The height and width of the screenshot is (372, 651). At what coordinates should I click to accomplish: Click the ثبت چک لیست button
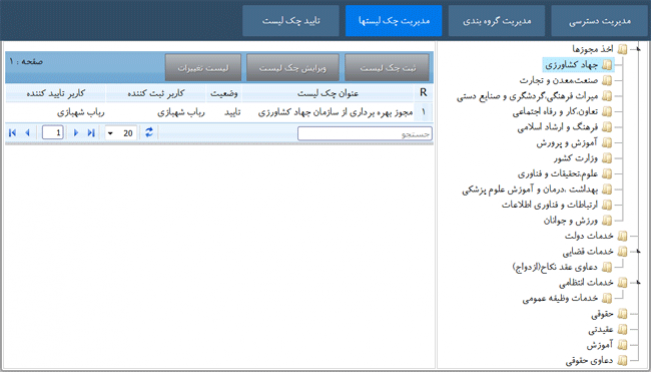pyautogui.click(x=387, y=67)
